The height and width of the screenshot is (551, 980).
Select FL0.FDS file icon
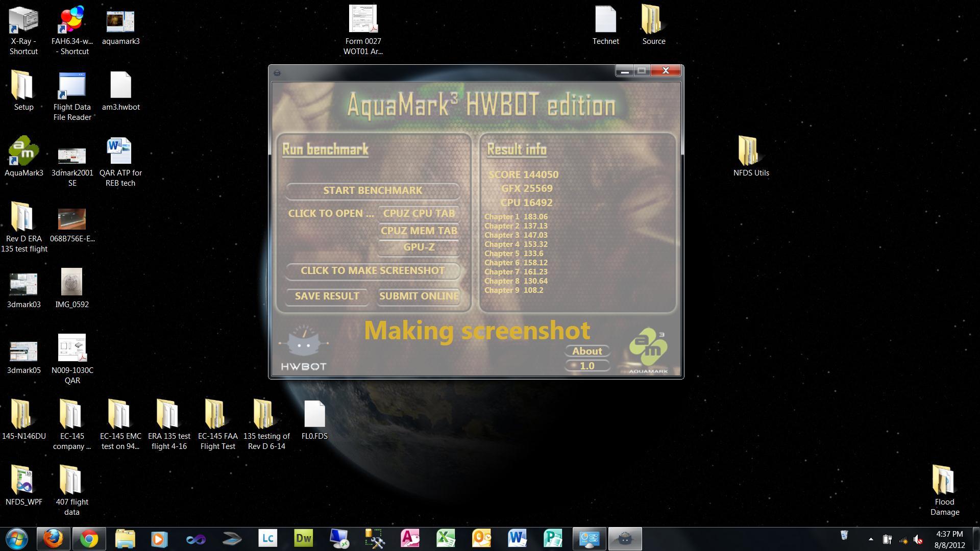[314, 420]
